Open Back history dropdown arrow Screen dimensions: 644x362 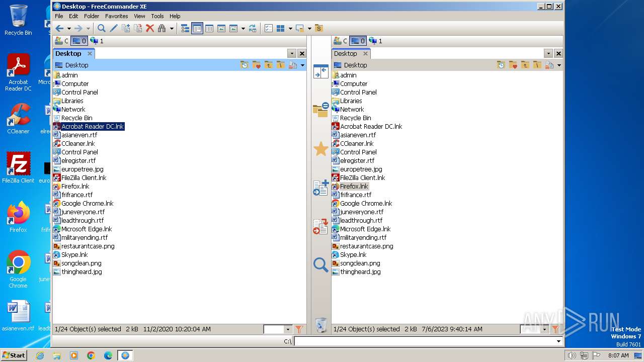pos(69,29)
